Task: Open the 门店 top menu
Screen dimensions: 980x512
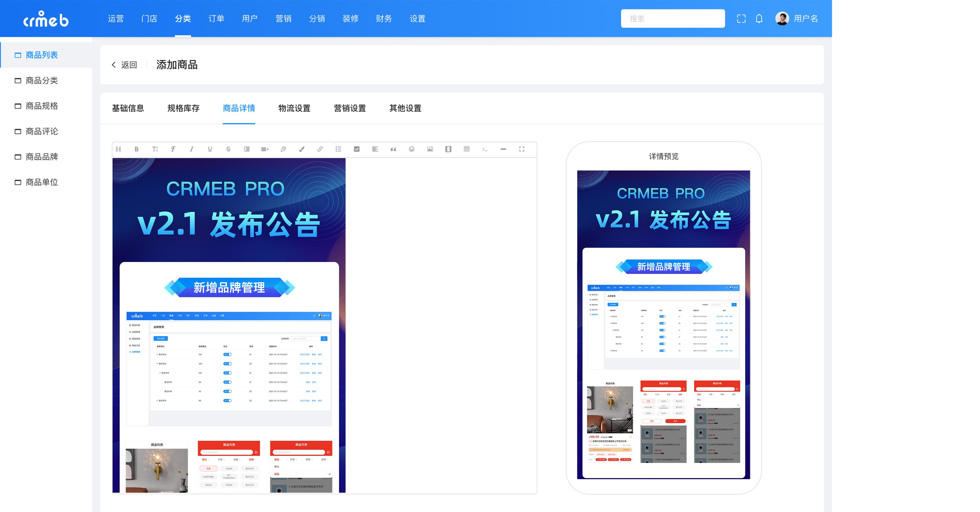Action: tap(149, 19)
